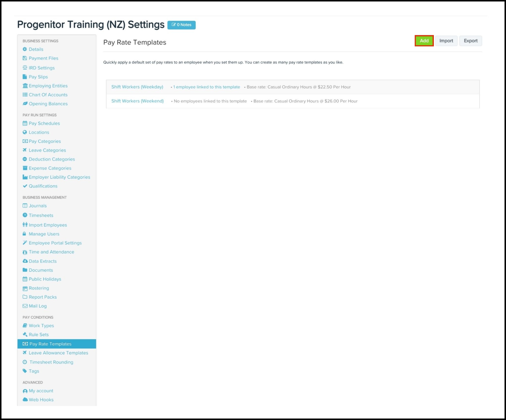Image resolution: width=506 pixels, height=420 pixels.
Task: Select Pay Categories in sidebar
Action: pos(45,141)
